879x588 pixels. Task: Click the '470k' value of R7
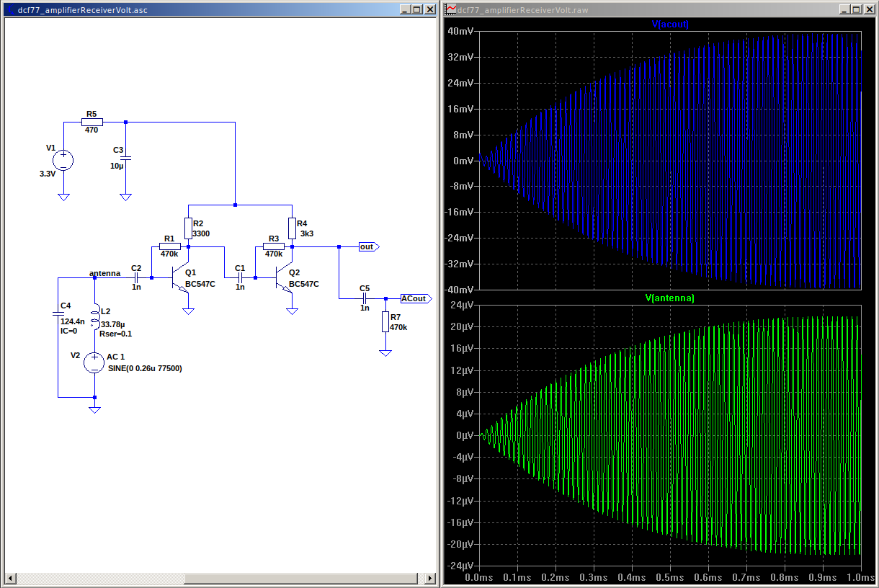pyautogui.click(x=399, y=327)
